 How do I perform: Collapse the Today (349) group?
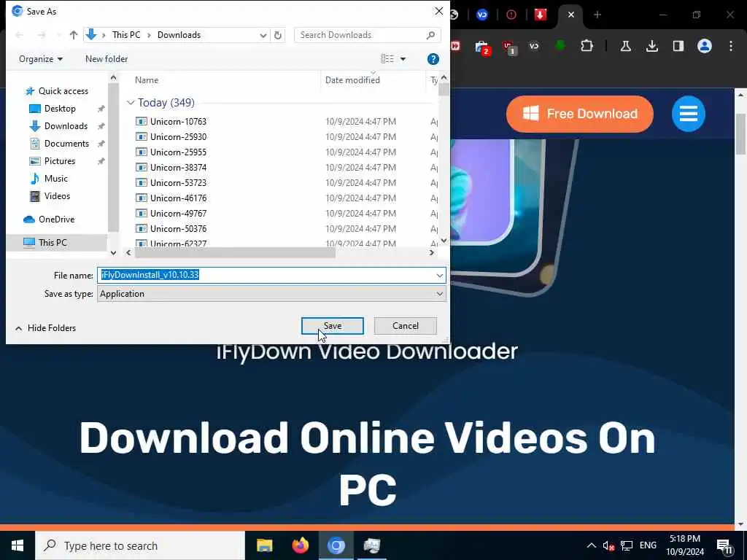coord(131,103)
